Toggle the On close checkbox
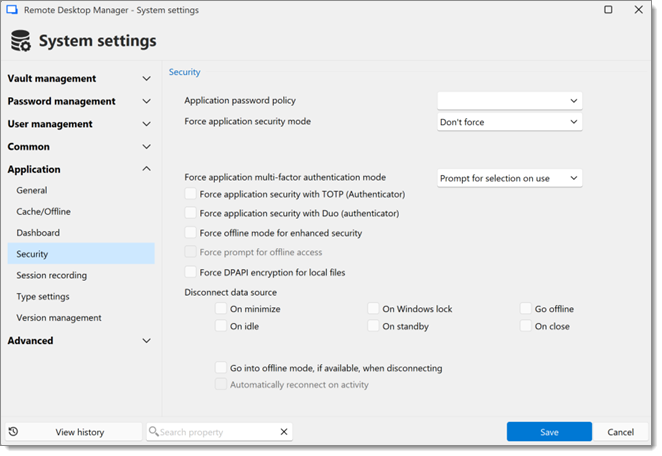Image resolution: width=662 pixels, height=456 pixels. [x=526, y=326]
